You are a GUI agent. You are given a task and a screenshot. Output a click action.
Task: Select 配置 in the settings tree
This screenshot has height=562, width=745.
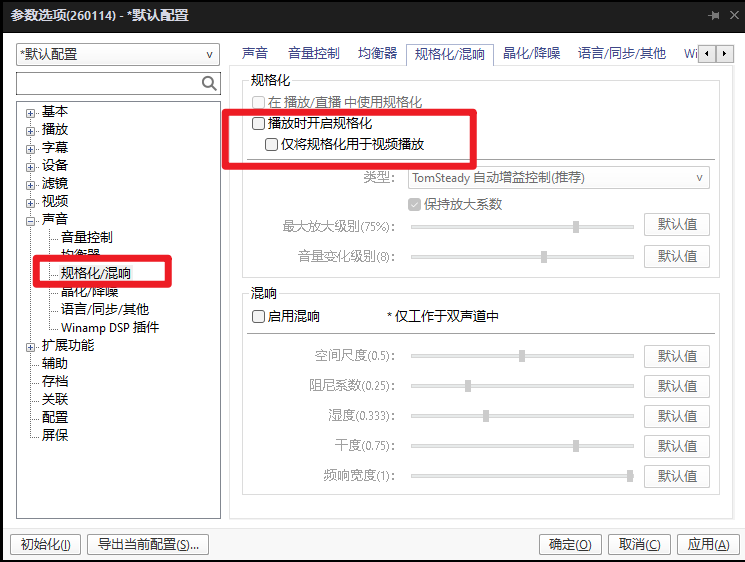tap(55, 418)
